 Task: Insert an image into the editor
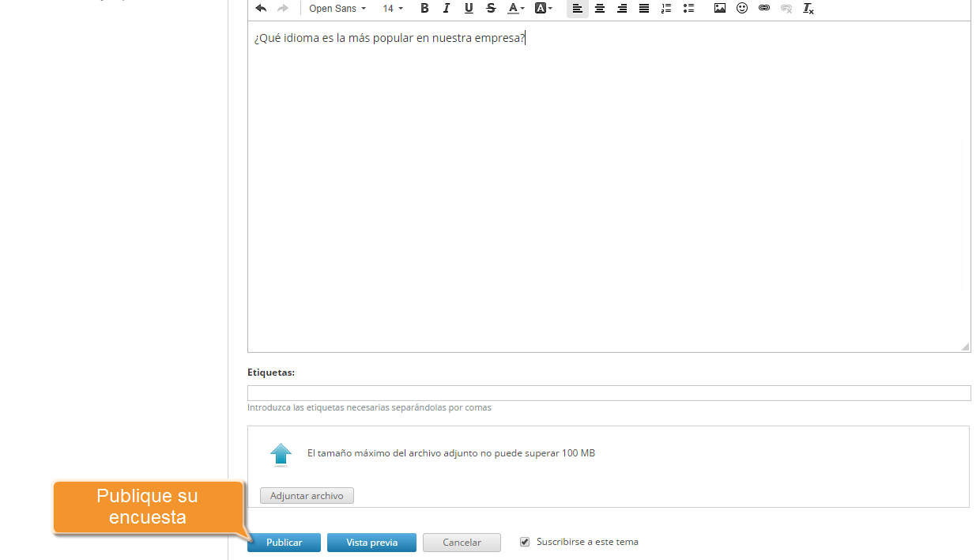click(x=720, y=8)
